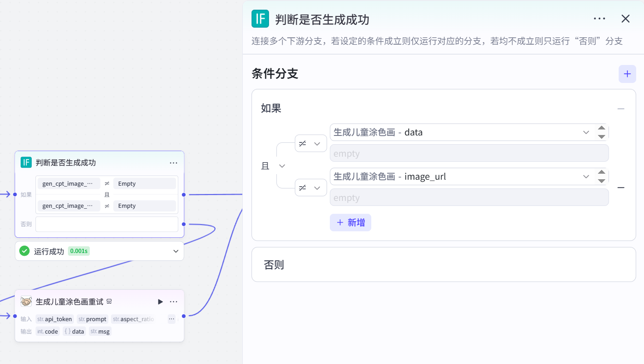Screen dimensions: 644x364
Task: Click the output port of the 生成儿童涂色画重试 node
Action: pos(184,316)
